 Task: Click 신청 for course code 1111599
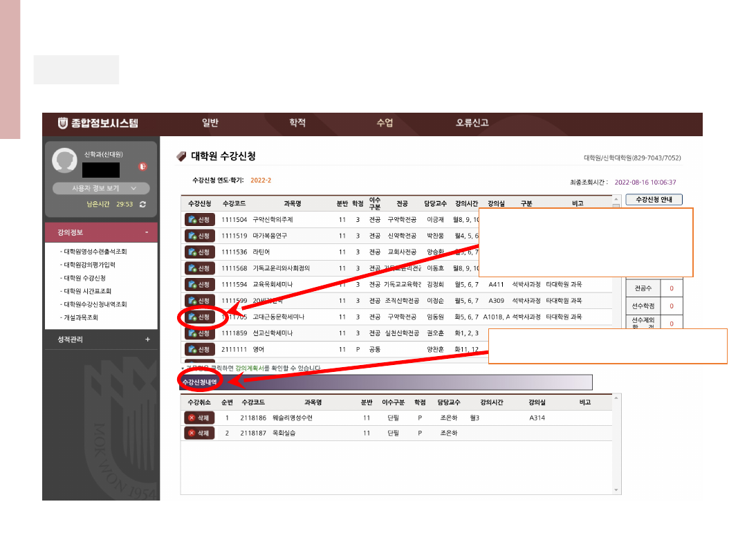200,301
